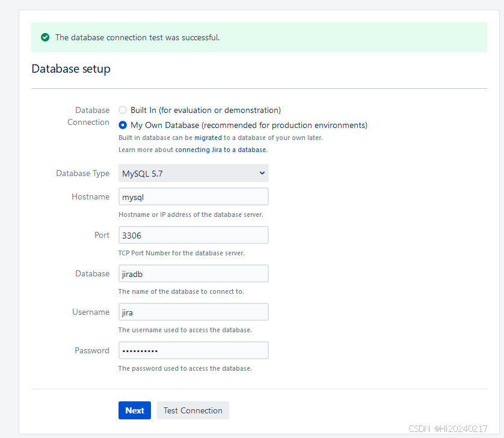Click the database name hint text
The image size is (504, 438).
pyautogui.click(x=181, y=291)
